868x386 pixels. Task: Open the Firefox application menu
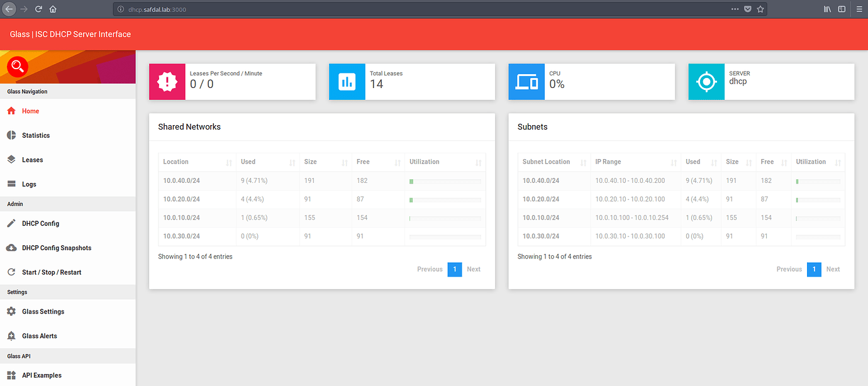[x=859, y=9]
